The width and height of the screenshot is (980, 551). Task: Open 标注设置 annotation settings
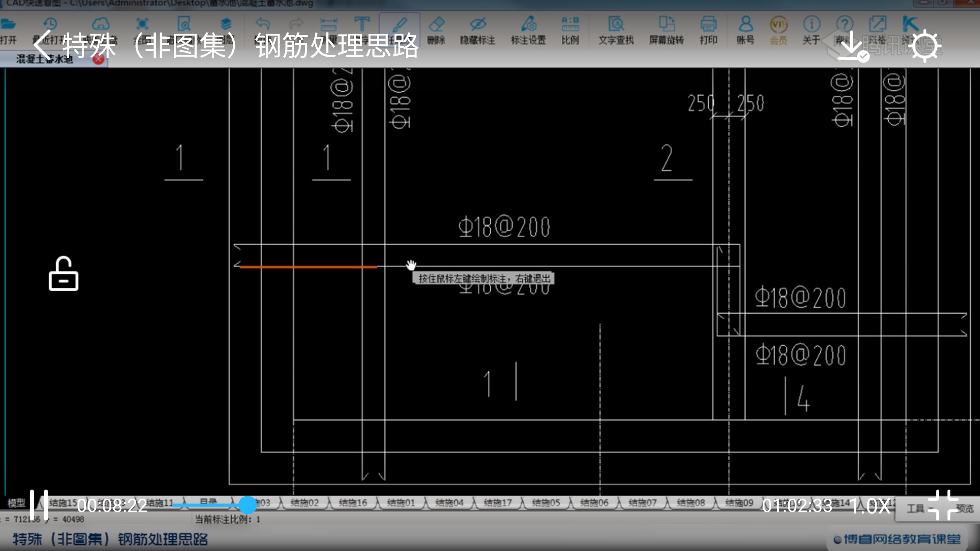pos(528,31)
